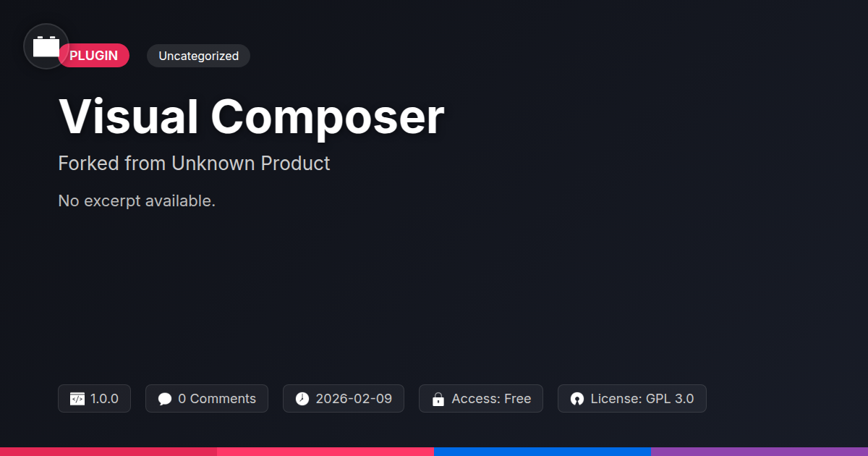Click the License: GPL 3.0 badge
This screenshot has height=456, width=868.
[x=632, y=399]
